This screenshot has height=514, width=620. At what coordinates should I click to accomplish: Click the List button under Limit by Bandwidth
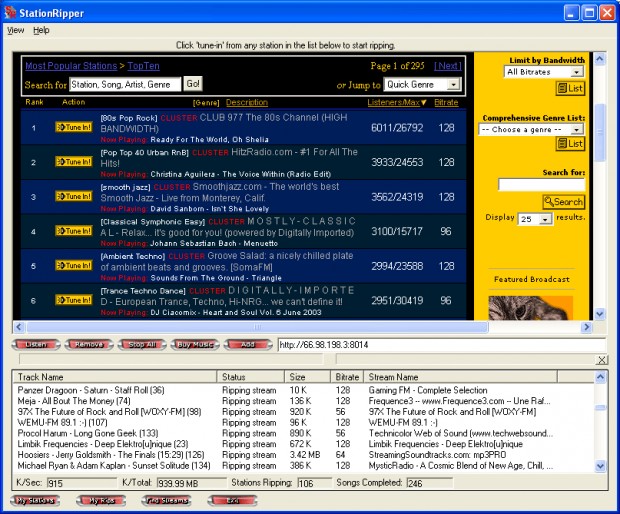570,88
